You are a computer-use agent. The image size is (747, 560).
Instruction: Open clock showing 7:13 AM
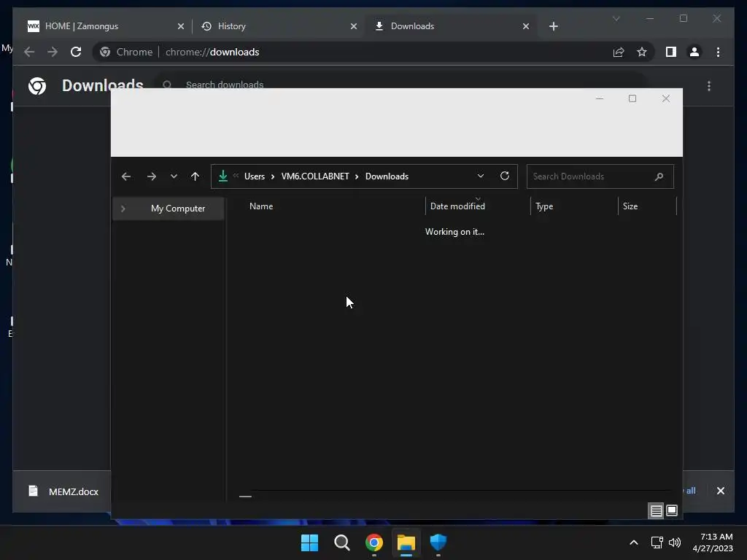point(713,542)
